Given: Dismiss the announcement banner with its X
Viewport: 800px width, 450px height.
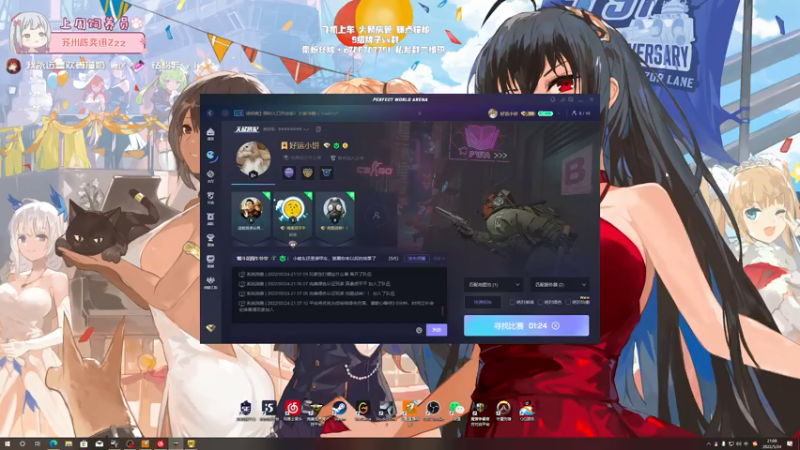Looking at the screenshot, I should tap(419, 113).
